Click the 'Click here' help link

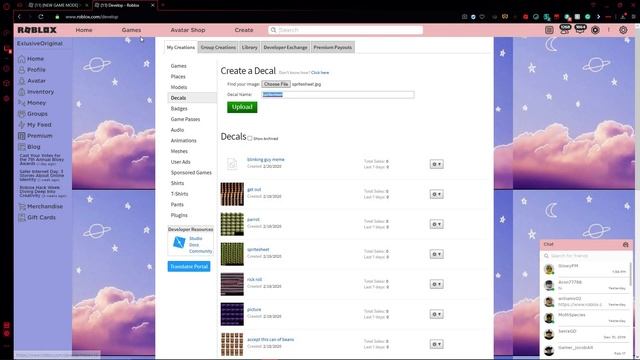coord(320,73)
